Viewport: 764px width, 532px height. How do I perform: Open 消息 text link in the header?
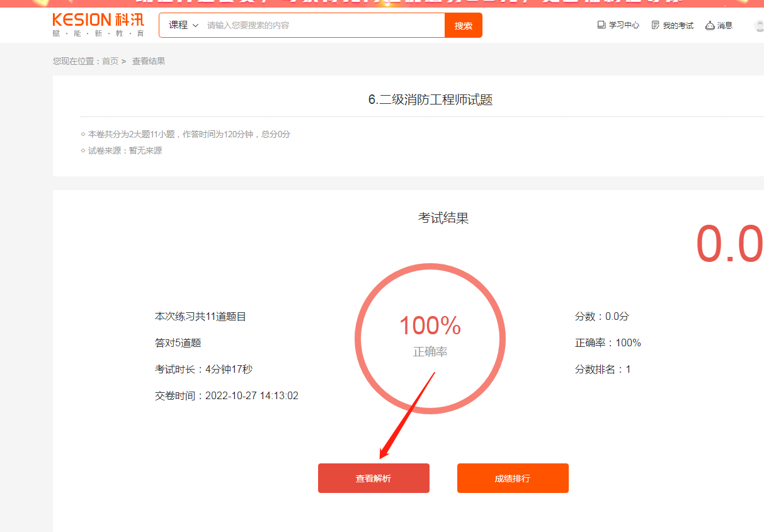[x=725, y=26]
